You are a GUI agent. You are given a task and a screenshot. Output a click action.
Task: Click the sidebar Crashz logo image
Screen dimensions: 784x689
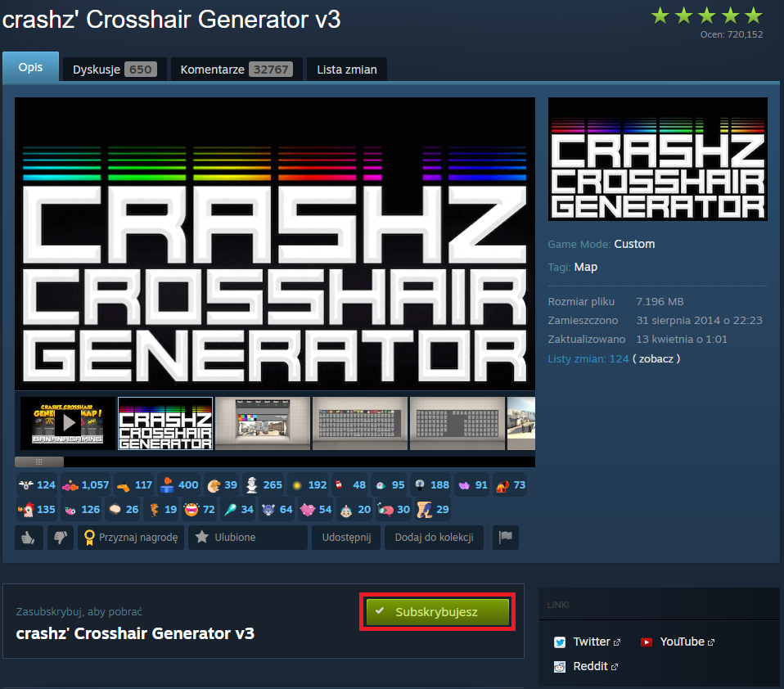tap(657, 159)
